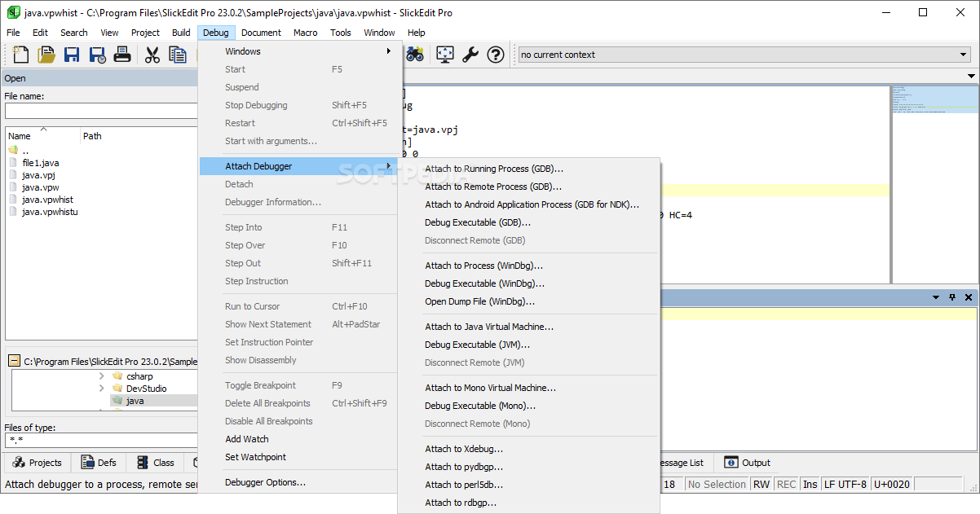Click the Copy toolbar icon
This screenshot has width=980, height=514.
click(x=178, y=55)
